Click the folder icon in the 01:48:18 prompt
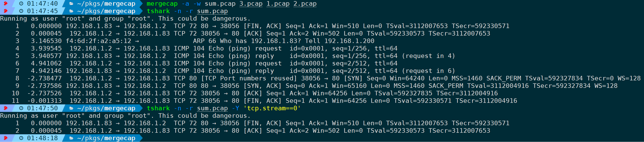This screenshot has height=142, width=644. 71,138
